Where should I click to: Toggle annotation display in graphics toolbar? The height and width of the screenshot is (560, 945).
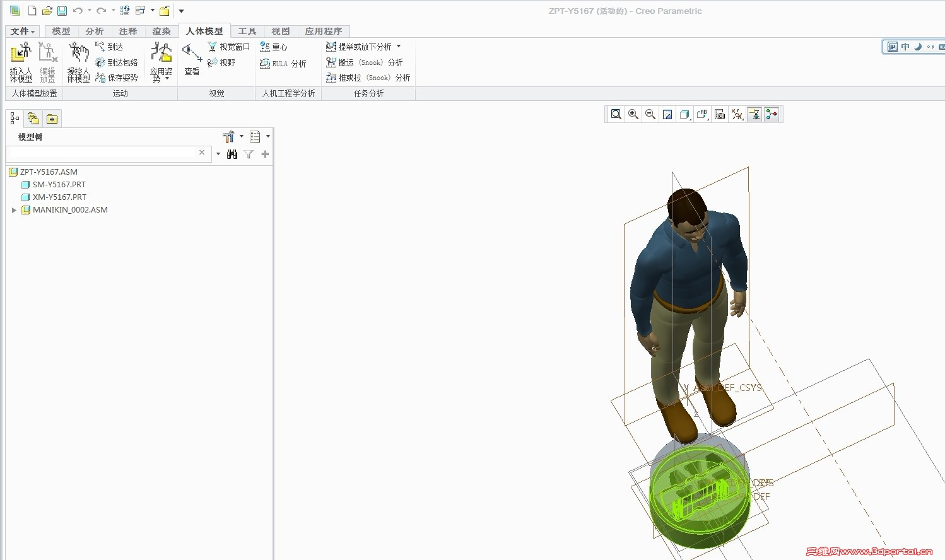coord(754,114)
